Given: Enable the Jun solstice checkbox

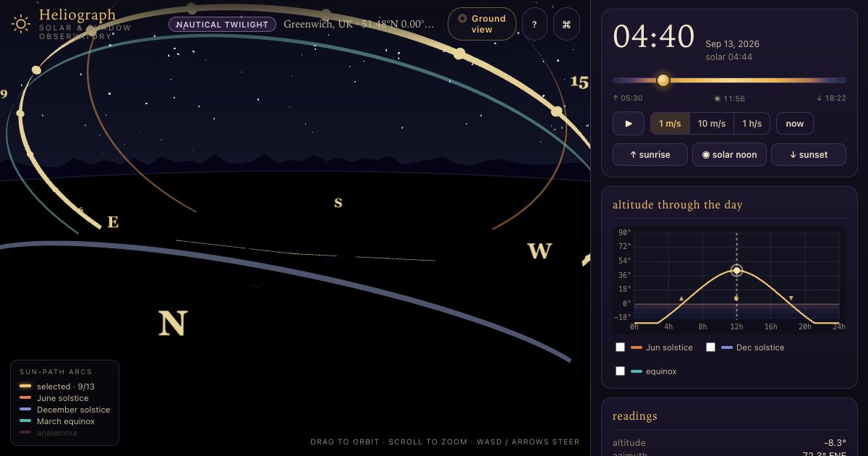Looking at the screenshot, I should click(x=620, y=347).
